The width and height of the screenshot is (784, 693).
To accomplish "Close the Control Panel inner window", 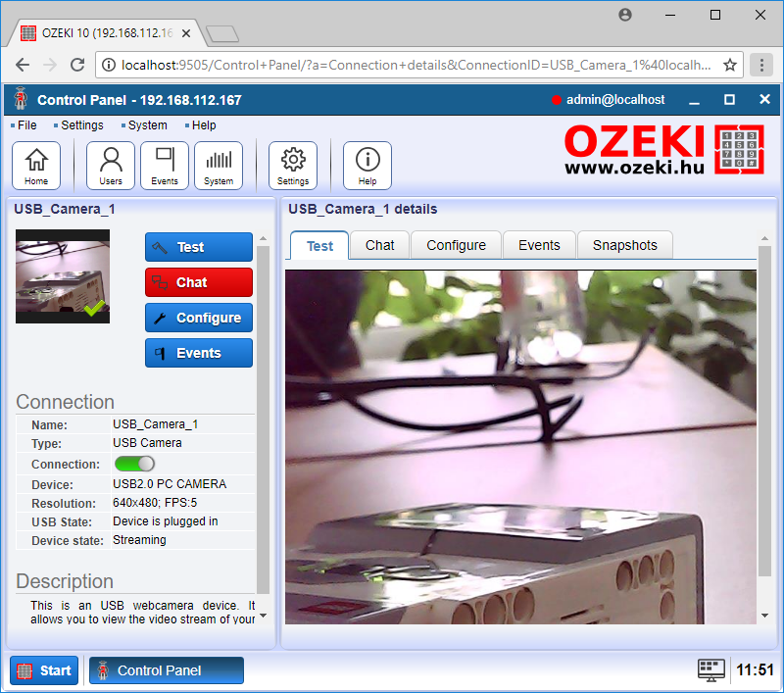I will [x=764, y=100].
